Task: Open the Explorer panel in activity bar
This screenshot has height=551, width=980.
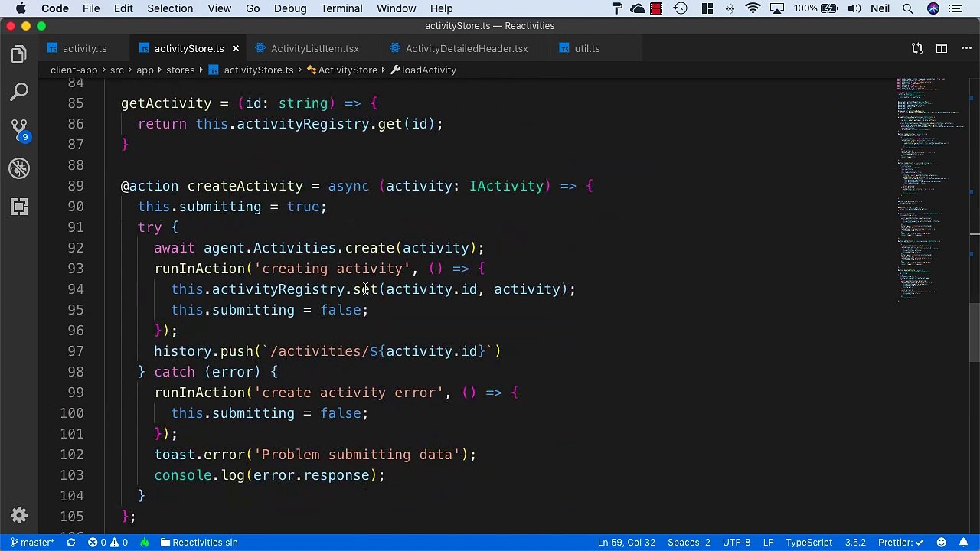Action: pos(19,54)
